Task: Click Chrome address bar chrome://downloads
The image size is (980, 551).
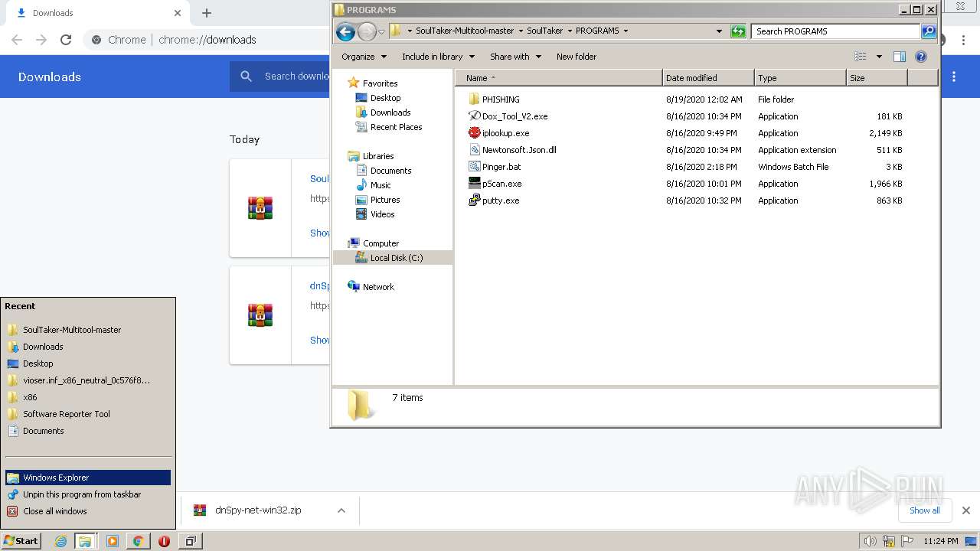Action: pos(207,40)
